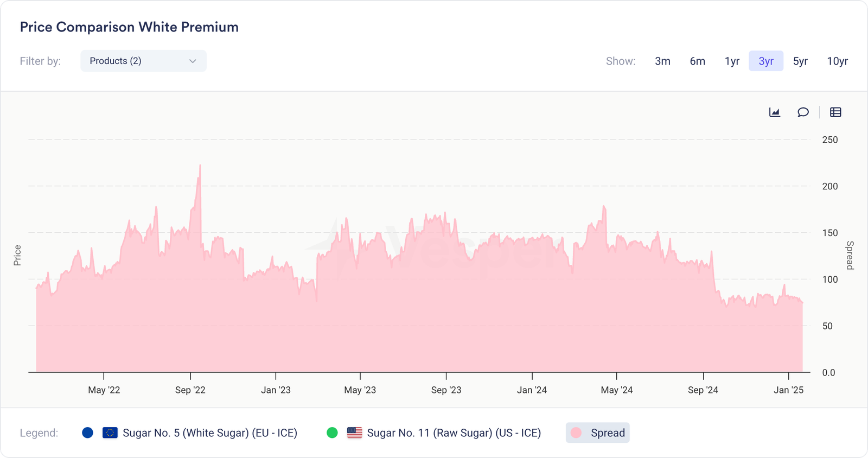868x458 pixels.
Task: Click the September 2022 spread peak
Action: click(x=200, y=166)
